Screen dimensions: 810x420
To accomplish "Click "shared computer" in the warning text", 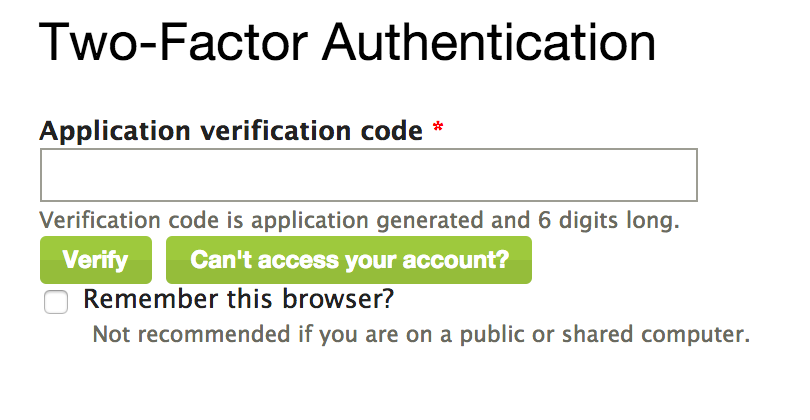I will coord(659,333).
